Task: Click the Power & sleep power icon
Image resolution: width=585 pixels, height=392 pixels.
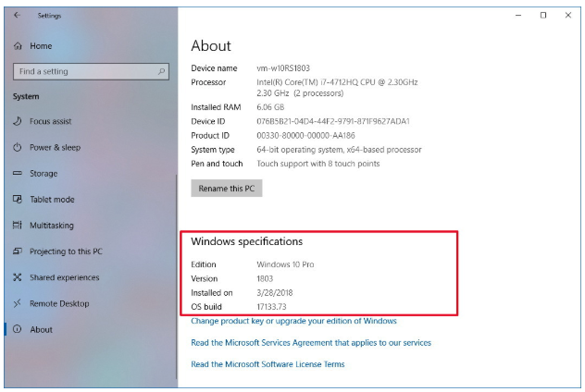Action: click(x=18, y=147)
